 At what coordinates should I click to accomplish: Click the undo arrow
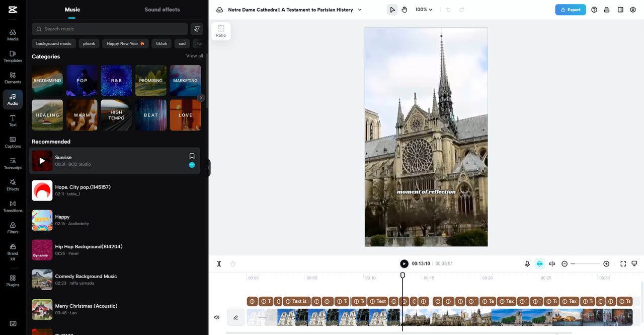coord(448,10)
